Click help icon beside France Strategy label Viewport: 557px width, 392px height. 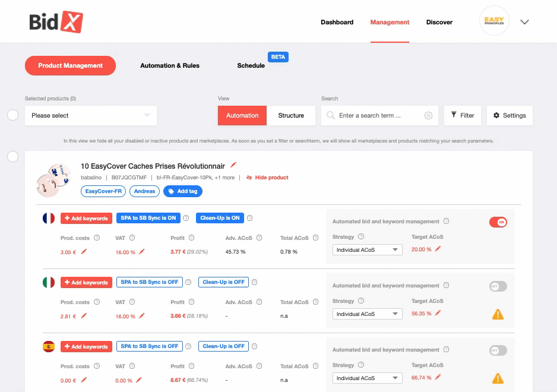[x=361, y=236]
